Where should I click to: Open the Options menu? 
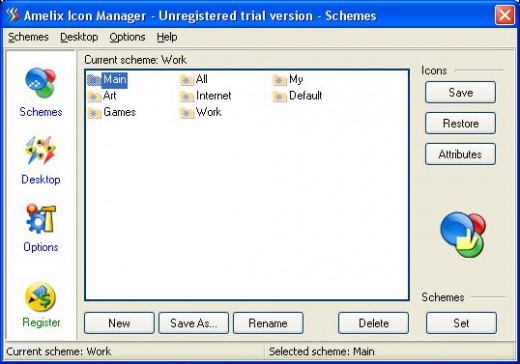pos(127,37)
